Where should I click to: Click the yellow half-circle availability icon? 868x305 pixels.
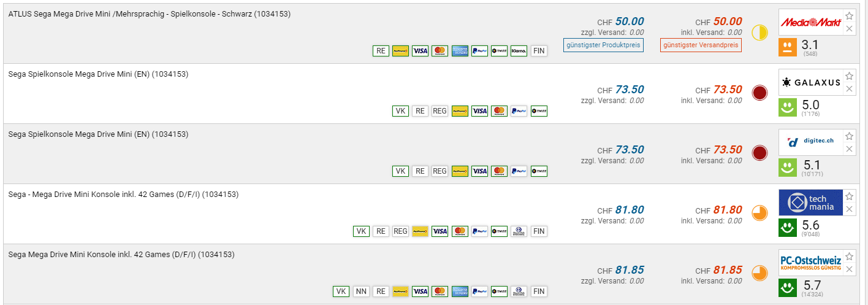tap(759, 33)
